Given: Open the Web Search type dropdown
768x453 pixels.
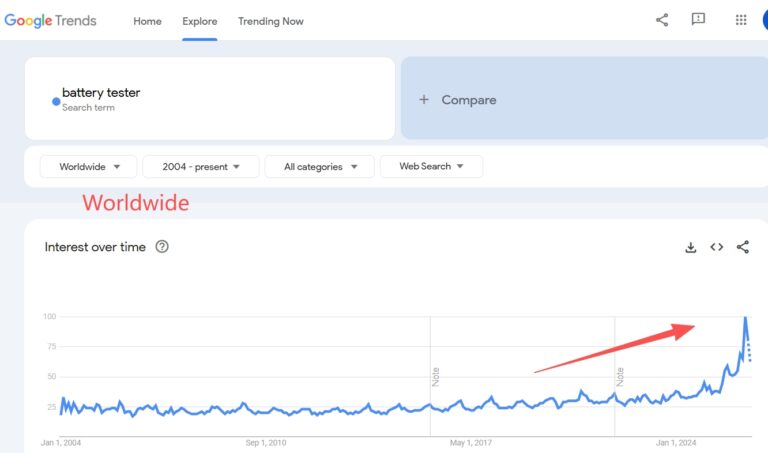Looking at the screenshot, I should point(431,167).
